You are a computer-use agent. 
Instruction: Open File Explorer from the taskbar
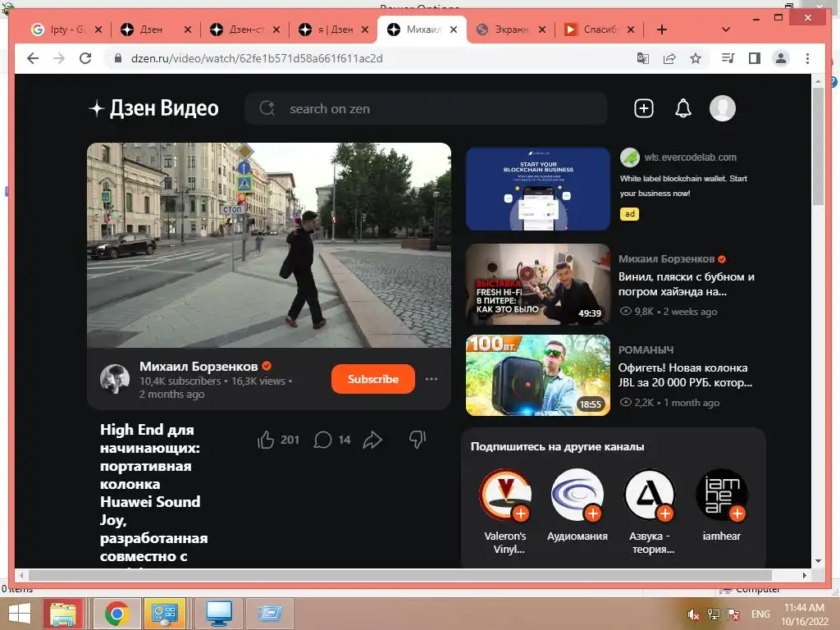(63, 614)
